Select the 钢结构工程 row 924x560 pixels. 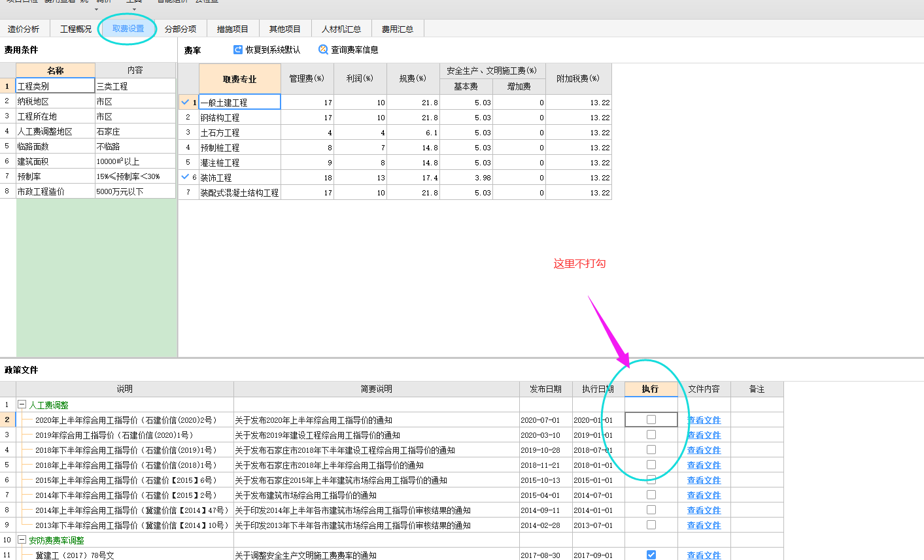pyautogui.click(x=395, y=118)
